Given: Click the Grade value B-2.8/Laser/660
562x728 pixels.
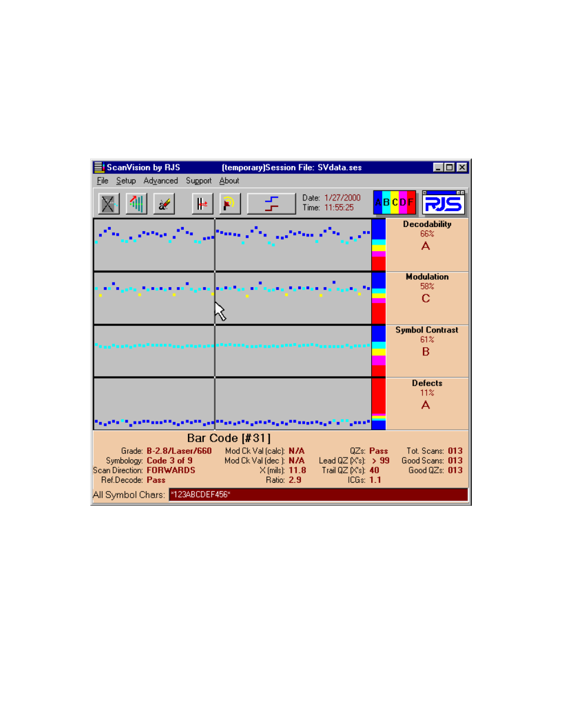Looking at the screenshot, I should click(179, 451).
